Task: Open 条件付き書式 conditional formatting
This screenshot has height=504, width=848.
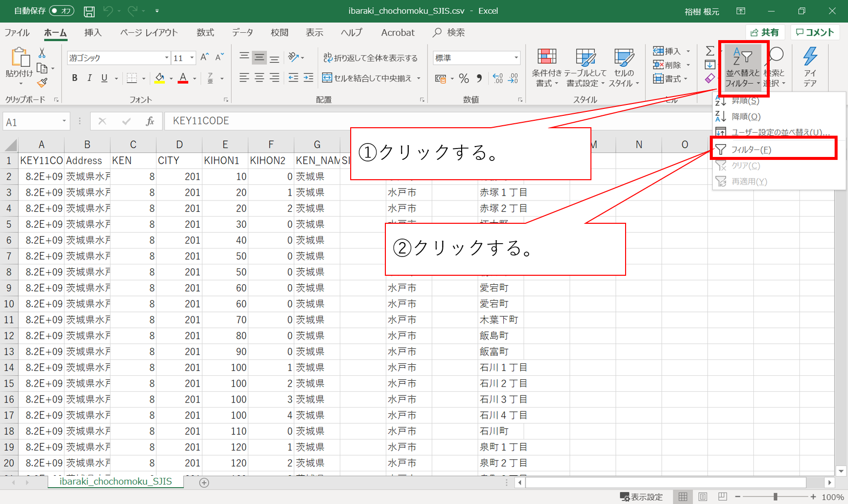Action: [x=547, y=68]
